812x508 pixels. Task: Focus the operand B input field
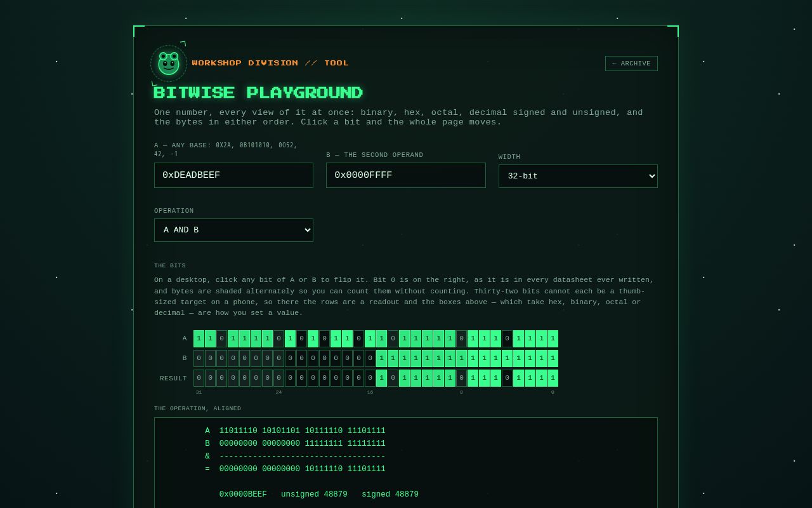[406, 175]
